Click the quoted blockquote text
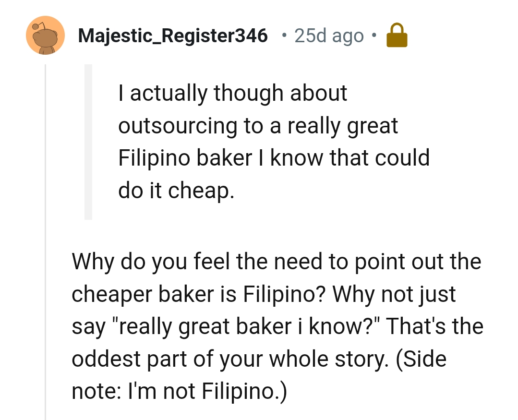This screenshot has width=518, height=420. coord(274,141)
